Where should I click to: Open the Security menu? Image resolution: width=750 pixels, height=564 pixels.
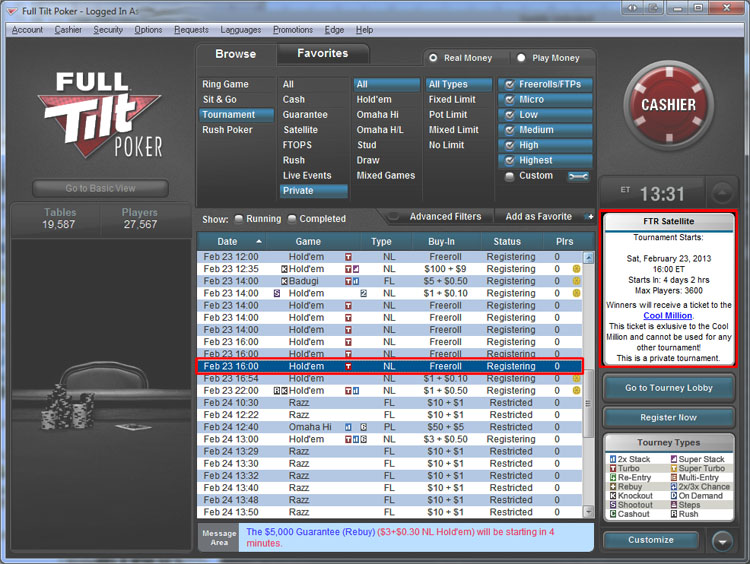(108, 30)
